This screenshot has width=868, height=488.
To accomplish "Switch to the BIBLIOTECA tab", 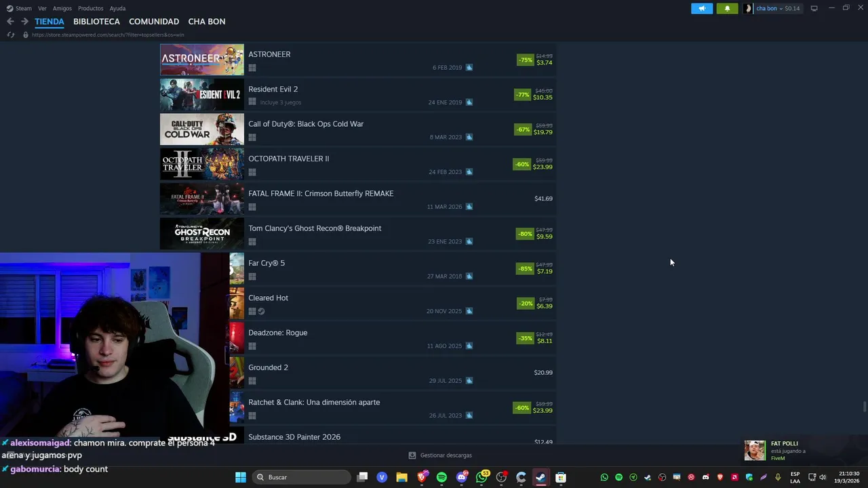I will point(96,22).
